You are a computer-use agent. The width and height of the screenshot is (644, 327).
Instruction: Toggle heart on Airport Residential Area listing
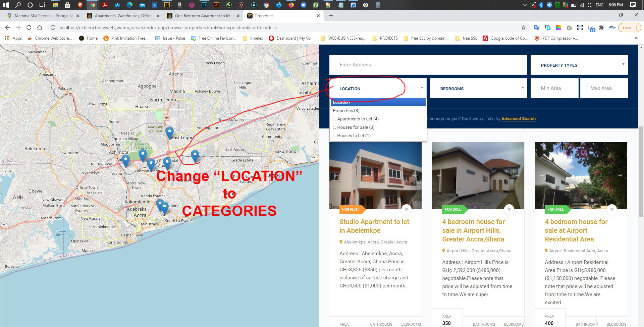[x=611, y=209]
